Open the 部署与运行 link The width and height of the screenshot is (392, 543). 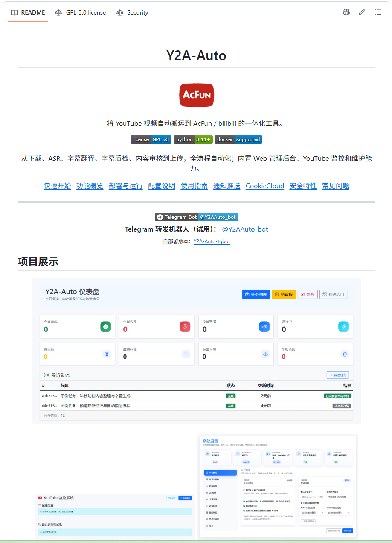126,186
